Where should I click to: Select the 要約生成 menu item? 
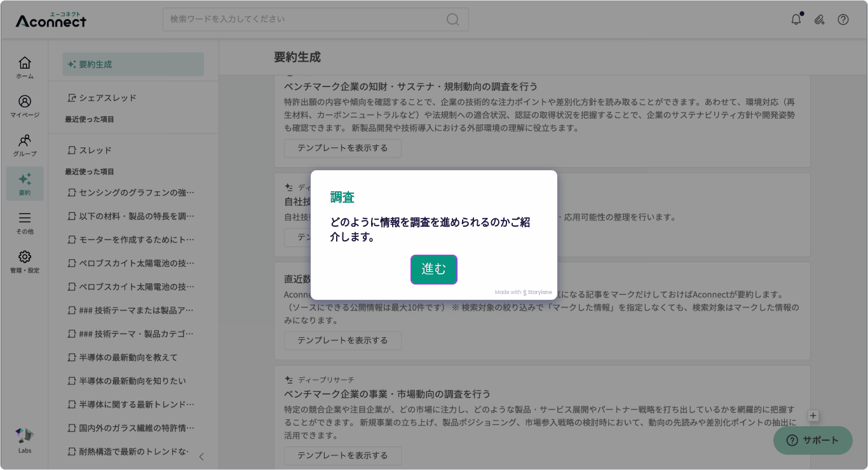[x=132, y=64]
